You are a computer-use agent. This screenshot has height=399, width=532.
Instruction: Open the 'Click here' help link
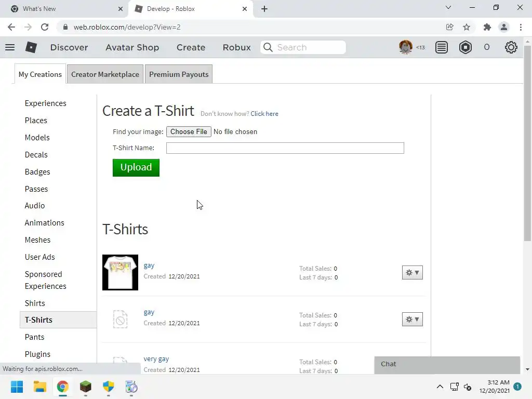(264, 114)
